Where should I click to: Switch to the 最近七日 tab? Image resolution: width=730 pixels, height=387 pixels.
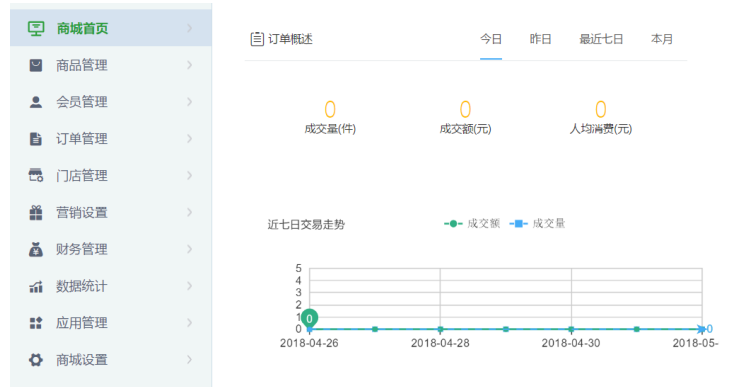[601, 39]
